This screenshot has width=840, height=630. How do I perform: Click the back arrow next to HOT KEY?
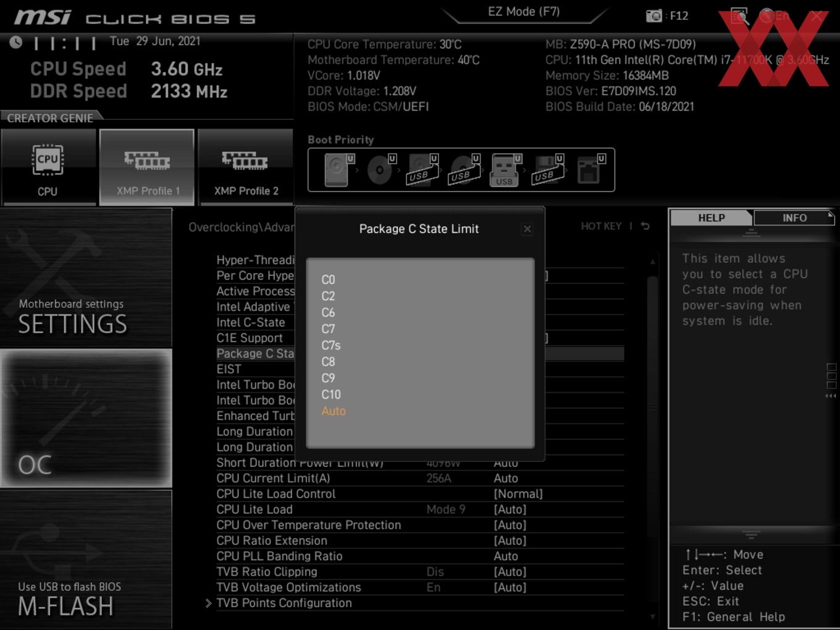click(x=645, y=226)
